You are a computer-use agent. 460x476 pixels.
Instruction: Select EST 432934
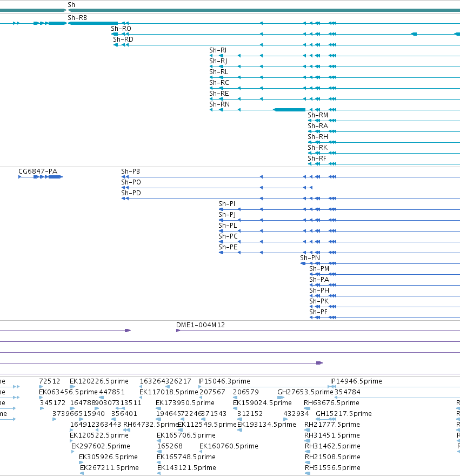pyautogui.click(x=296, y=414)
